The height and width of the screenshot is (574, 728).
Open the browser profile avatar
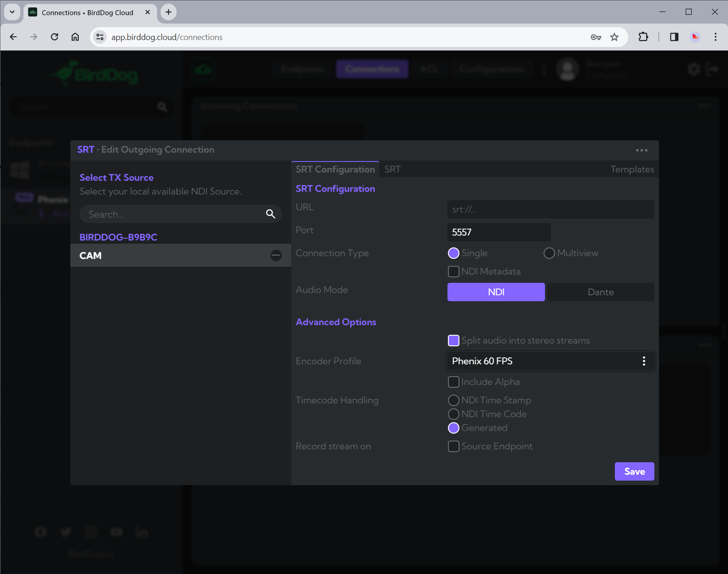[x=695, y=37]
